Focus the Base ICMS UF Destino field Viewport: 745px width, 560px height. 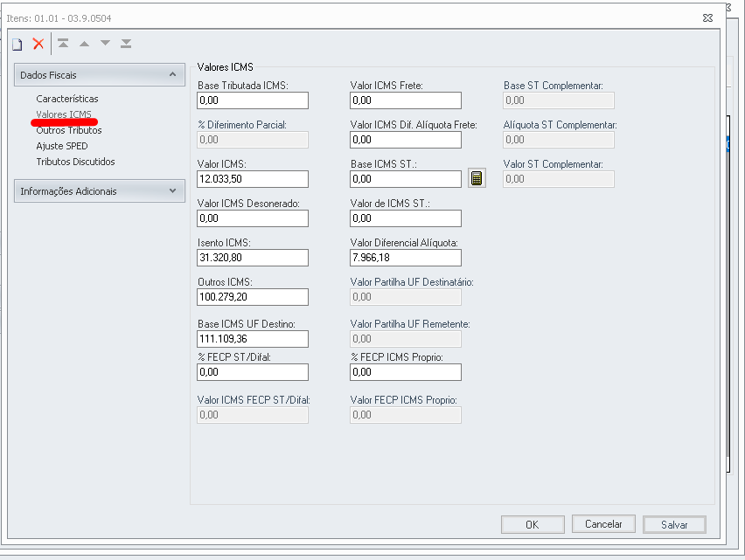[253, 339]
